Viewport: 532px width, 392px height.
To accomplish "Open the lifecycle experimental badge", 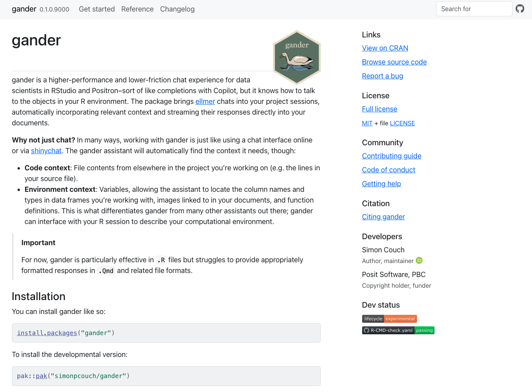I will coord(389,319).
